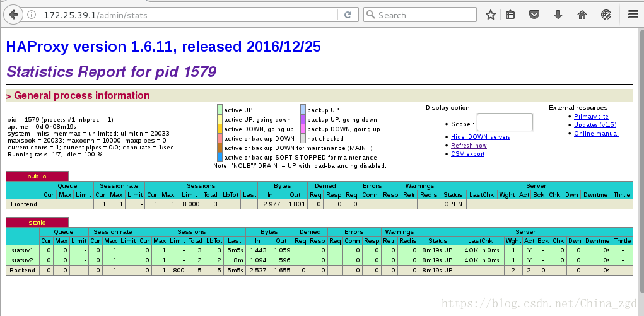644x316 pixels.
Task: Click the 'active or backup DOWN' legend swatch
Action: (x=220, y=138)
